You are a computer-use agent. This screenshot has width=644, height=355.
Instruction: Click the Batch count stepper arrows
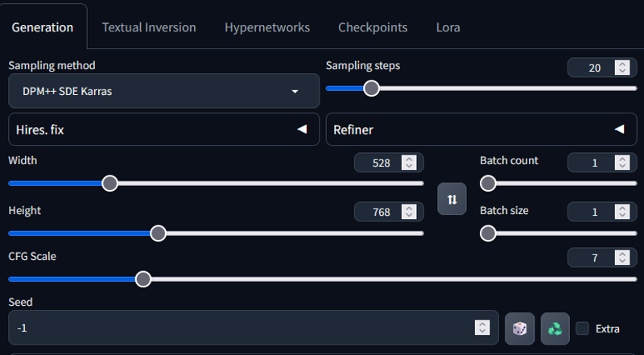tap(622, 163)
